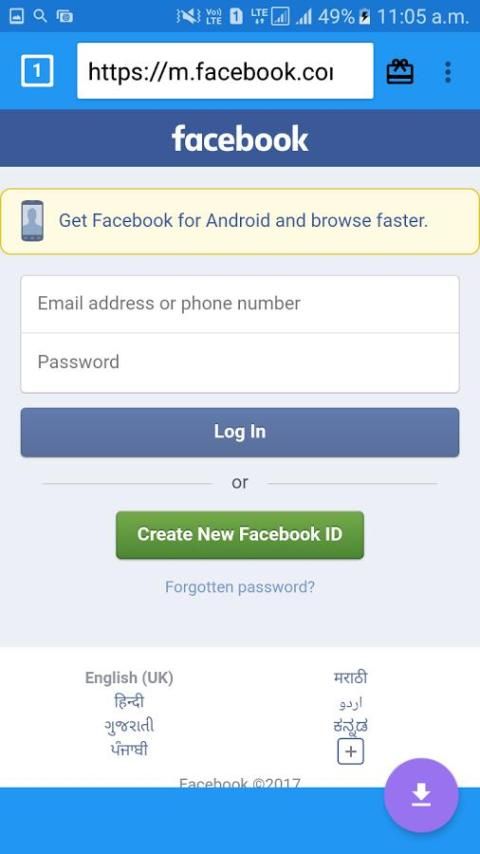480x854 pixels.
Task: Open the browser tab counter icon
Action: coord(37,71)
